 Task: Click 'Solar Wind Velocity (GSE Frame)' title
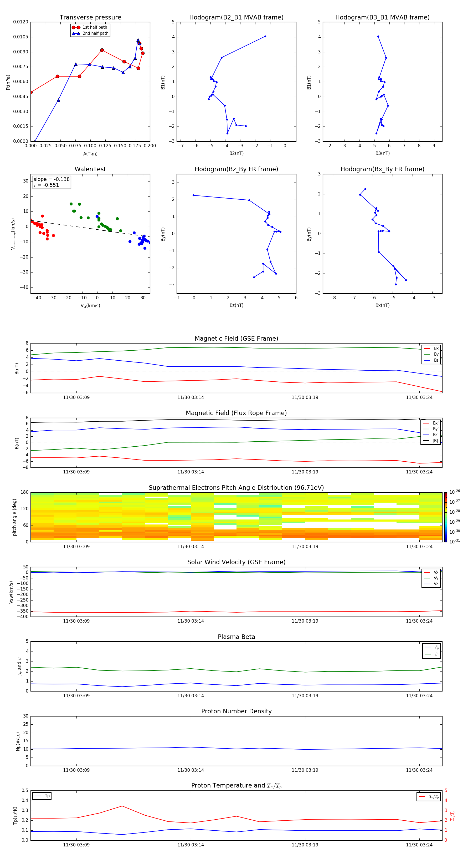(x=236, y=562)
